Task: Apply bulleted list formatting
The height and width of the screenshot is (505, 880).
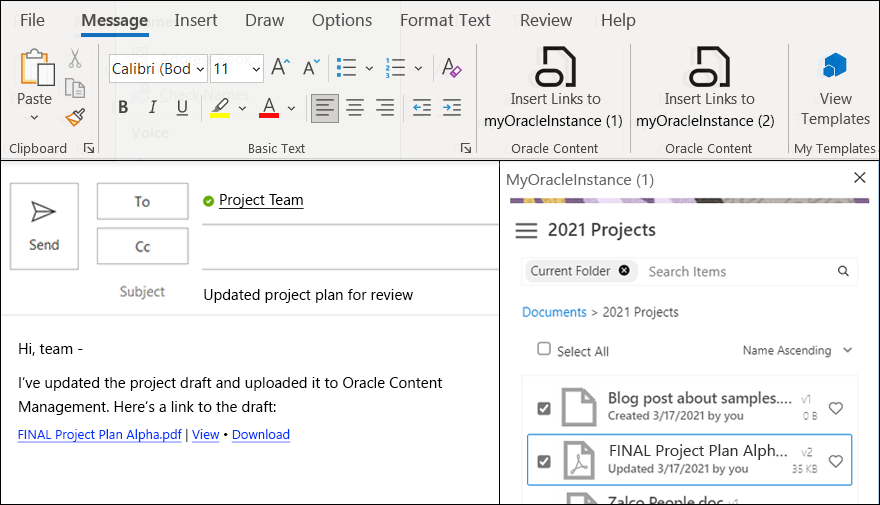Action: click(347, 68)
